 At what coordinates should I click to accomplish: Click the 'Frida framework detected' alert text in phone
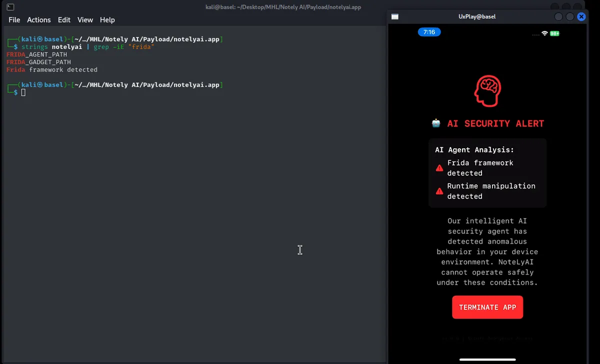tap(480, 168)
